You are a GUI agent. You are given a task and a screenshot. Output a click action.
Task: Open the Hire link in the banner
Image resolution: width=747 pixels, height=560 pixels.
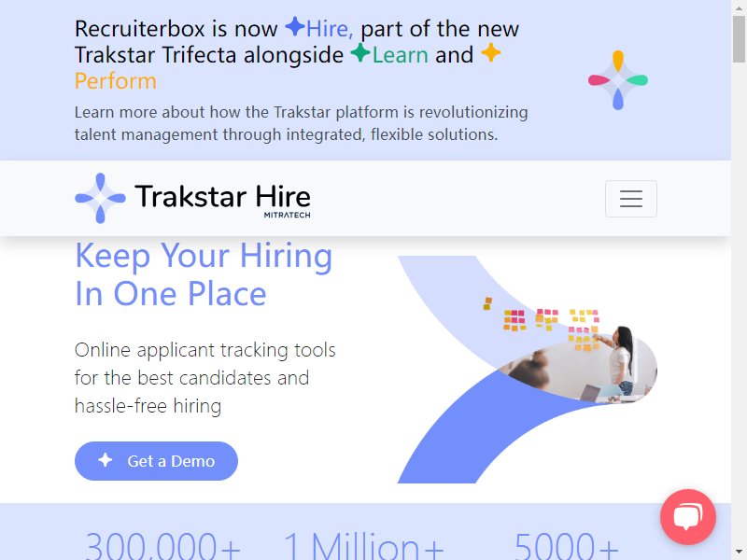pyautogui.click(x=330, y=29)
